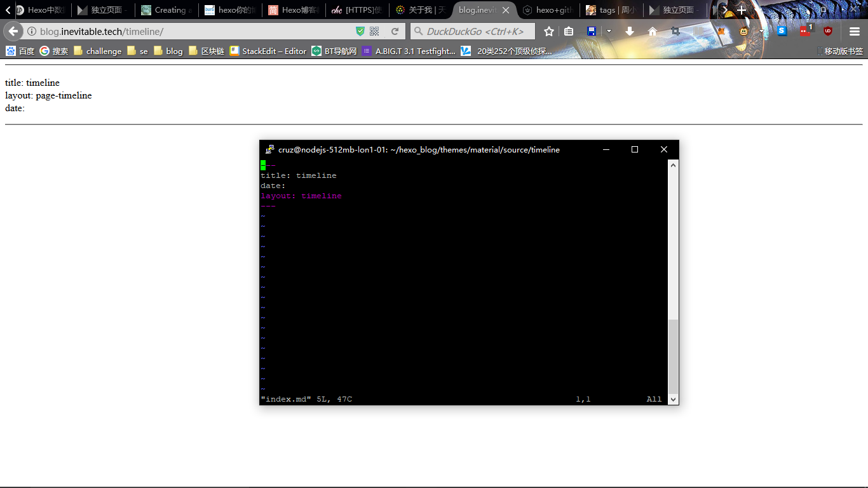Open the Tampermonkey monkey extension icon
The height and width of the screenshot is (488, 868).
(743, 30)
